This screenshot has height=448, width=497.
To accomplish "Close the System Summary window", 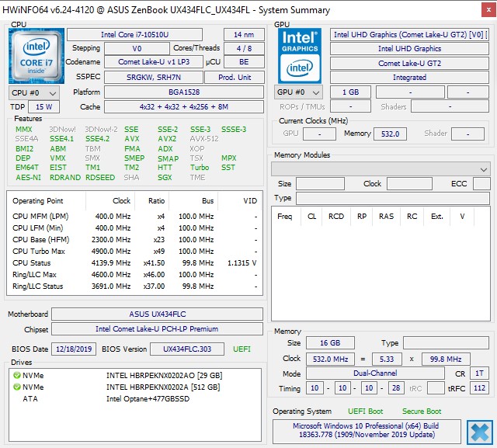I will click(x=488, y=10).
